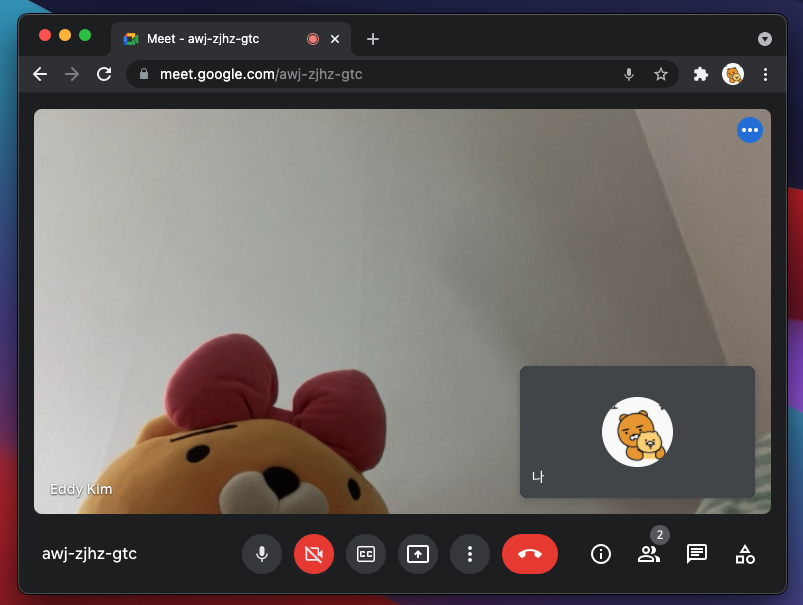Open the Extensions puzzle icon
The image size is (803, 605).
(701, 74)
